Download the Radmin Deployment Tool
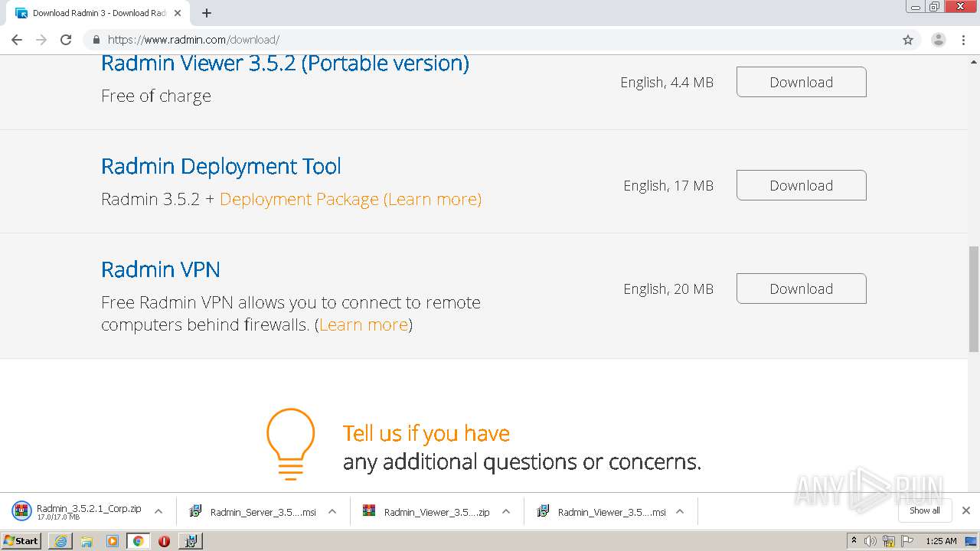Viewport: 980px width, 551px height. click(x=802, y=185)
